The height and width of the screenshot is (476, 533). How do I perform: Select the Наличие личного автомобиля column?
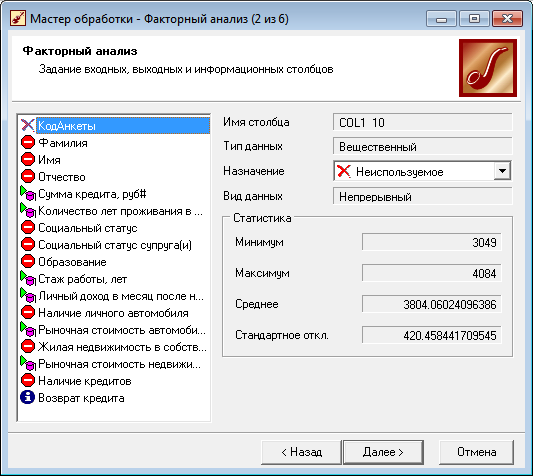[113, 313]
